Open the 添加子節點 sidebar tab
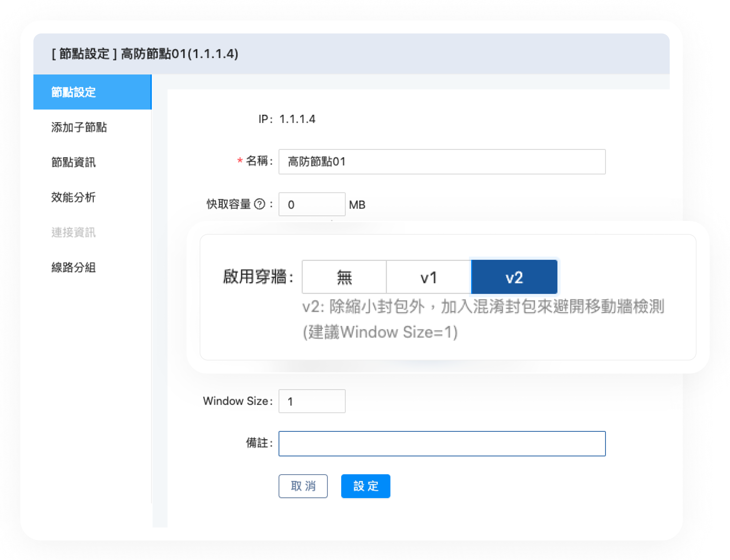The height and width of the screenshot is (560, 730). coord(79,127)
